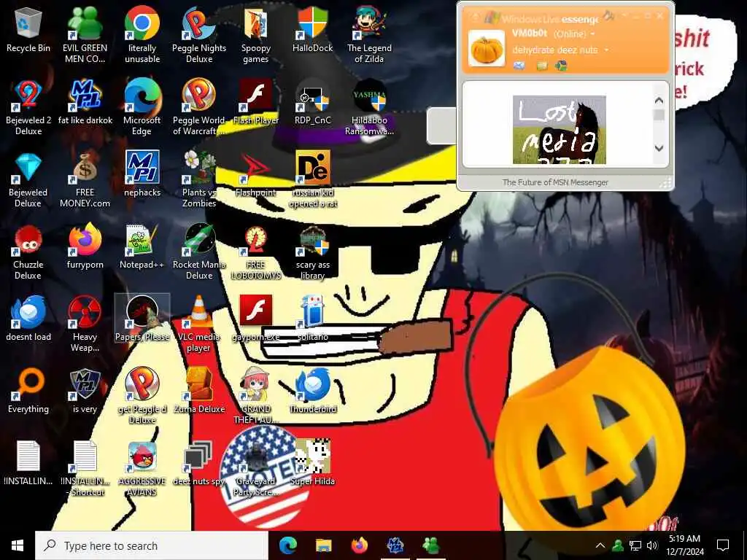Click the Lost media horse image
The width and height of the screenshot is (747, 560).
[560, 130]
